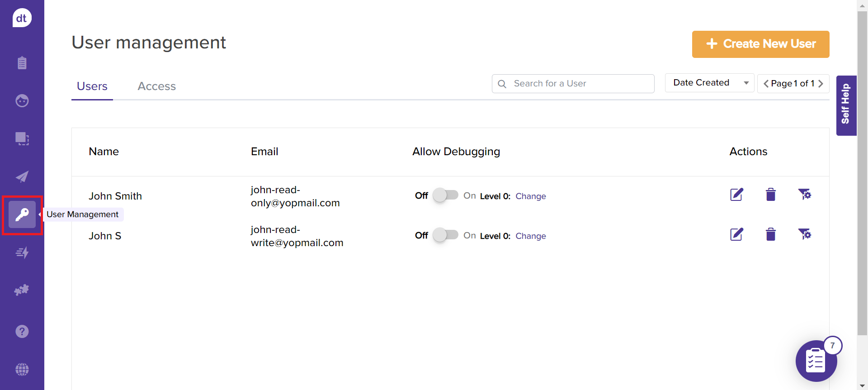The height and width of the screenshot is (390, 868).
Task: Click the puzzle pieces icon in sidebar
Action: click(22, 290)
